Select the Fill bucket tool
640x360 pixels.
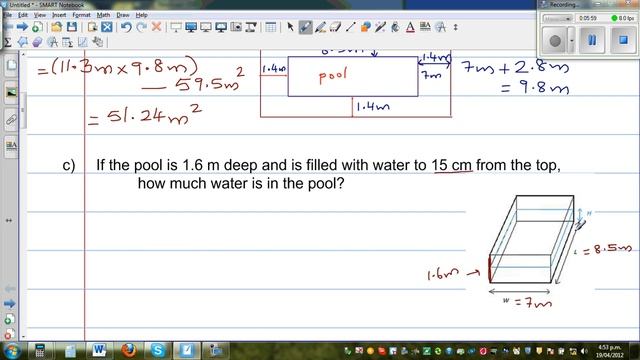point(395,27)
